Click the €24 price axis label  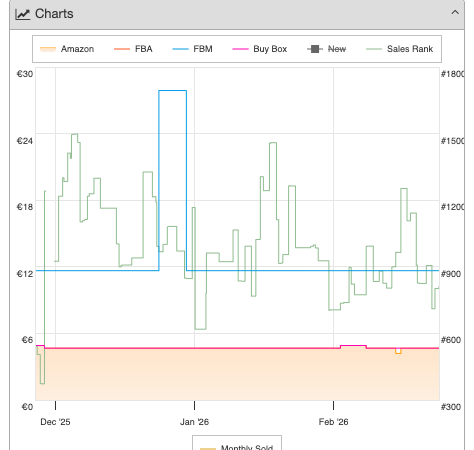coord(25,141)
